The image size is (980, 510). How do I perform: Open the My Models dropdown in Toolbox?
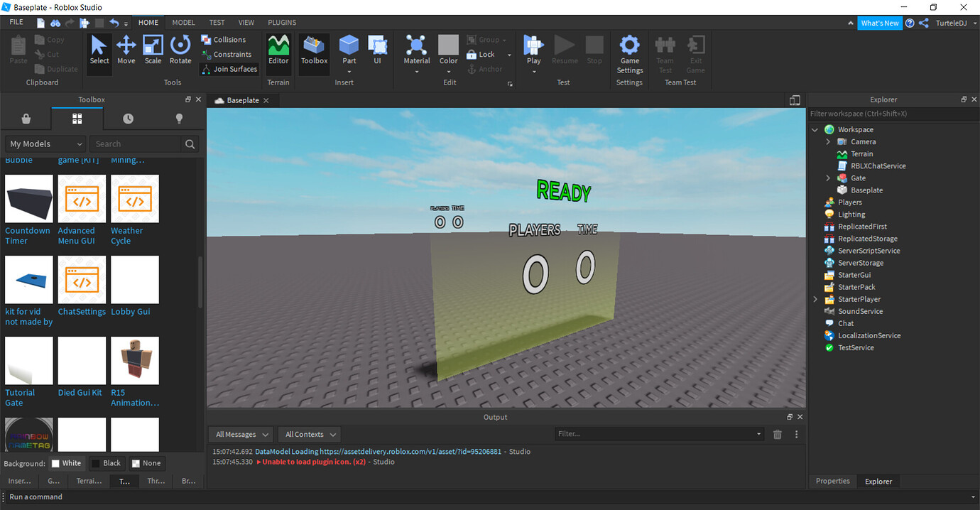[45, 143]
